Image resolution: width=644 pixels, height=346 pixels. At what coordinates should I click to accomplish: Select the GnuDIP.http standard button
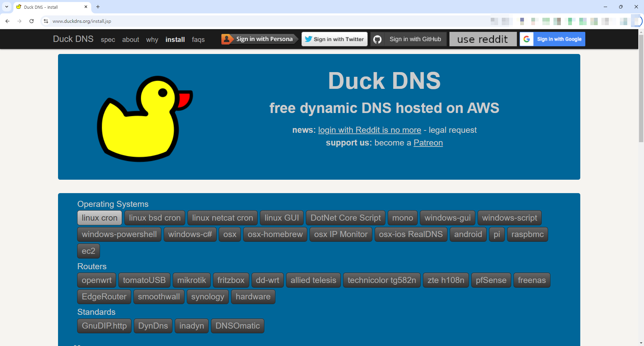click(x=104, y=326)
